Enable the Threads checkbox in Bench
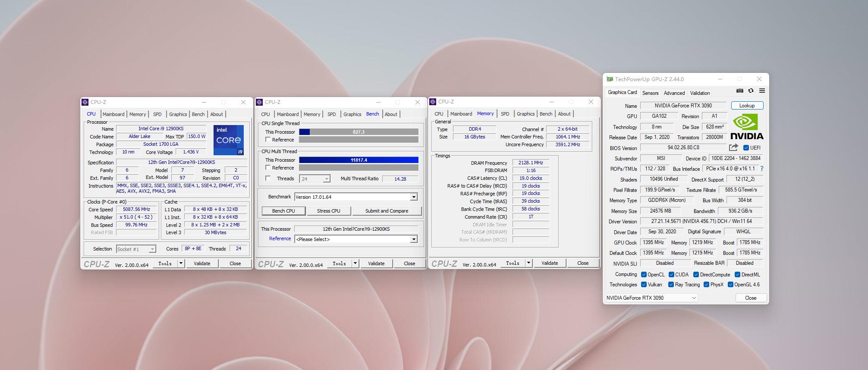Image resolution: width=868 pixels, height=370 pixels. [268, 178]
